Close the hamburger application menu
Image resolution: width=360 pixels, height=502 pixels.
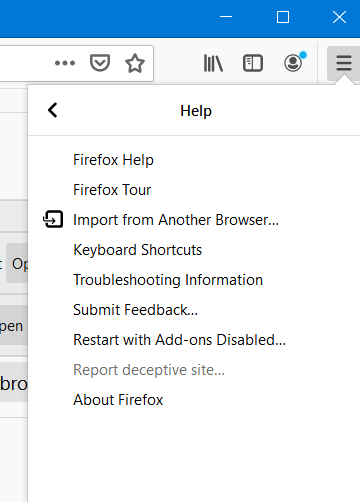point(344,63)
